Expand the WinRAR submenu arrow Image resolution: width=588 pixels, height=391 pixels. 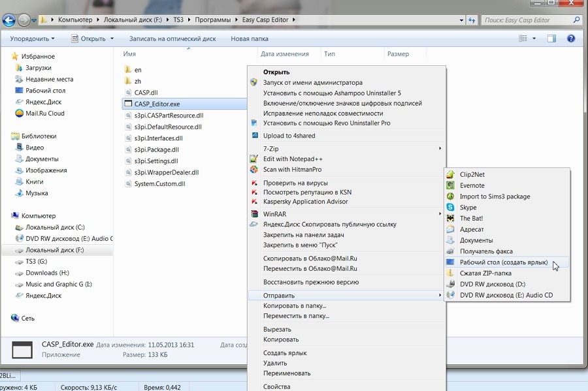pos(440,213)
